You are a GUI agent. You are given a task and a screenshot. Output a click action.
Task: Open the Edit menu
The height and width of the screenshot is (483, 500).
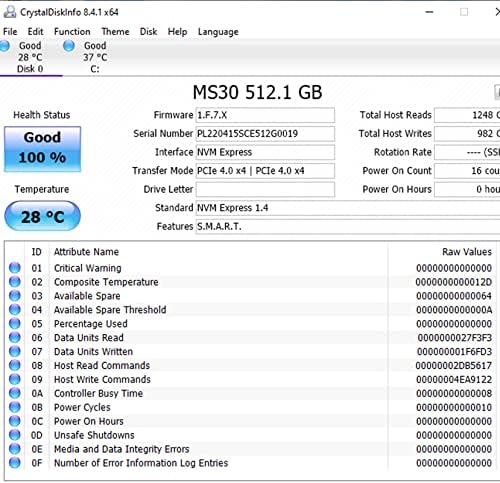35,32
